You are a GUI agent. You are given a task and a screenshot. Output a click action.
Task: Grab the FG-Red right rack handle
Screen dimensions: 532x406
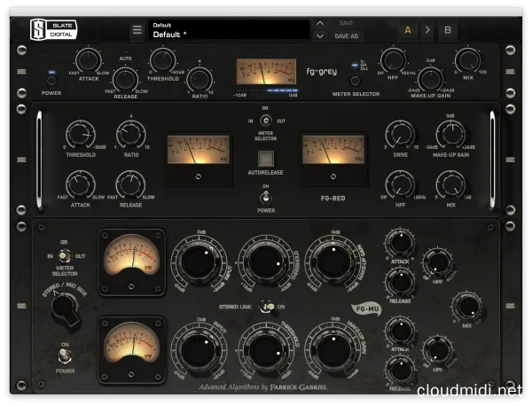point(492,160)
